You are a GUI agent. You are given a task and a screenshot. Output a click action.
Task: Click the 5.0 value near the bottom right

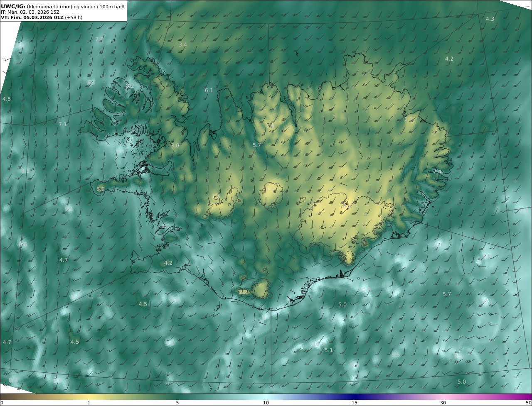tap(461, 382)
